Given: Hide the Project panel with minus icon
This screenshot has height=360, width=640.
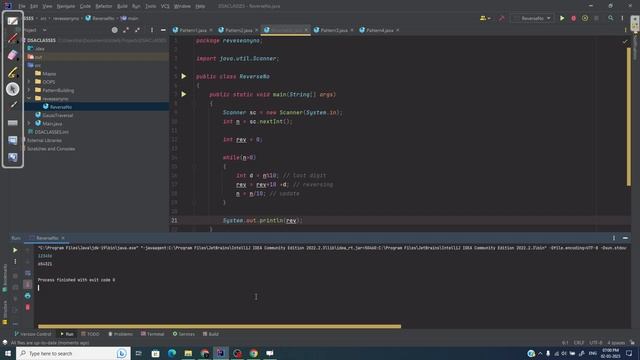Looking at the screenshot, I should point(163,30).
